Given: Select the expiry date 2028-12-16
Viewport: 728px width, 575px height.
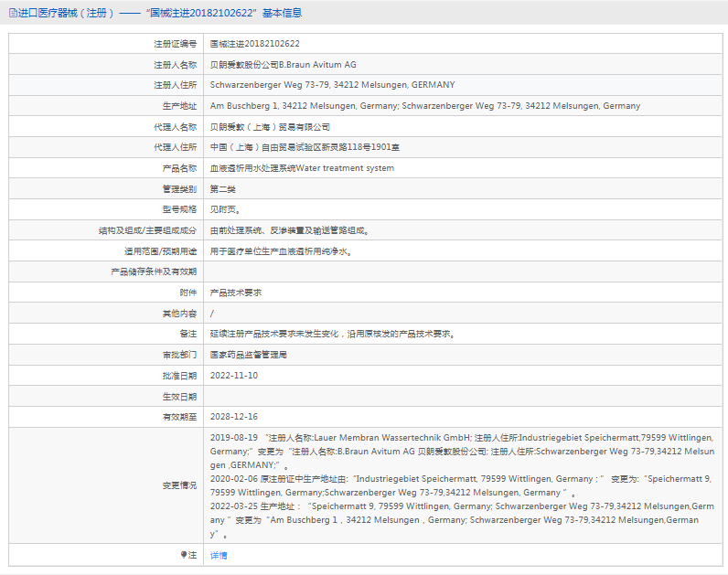Looking at the screenshot, I should 234,417.
